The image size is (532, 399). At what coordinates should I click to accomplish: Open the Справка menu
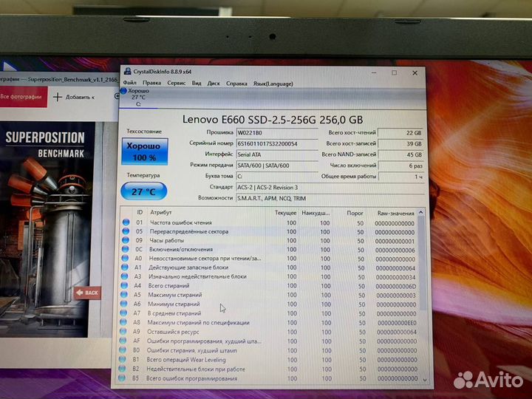236,83
